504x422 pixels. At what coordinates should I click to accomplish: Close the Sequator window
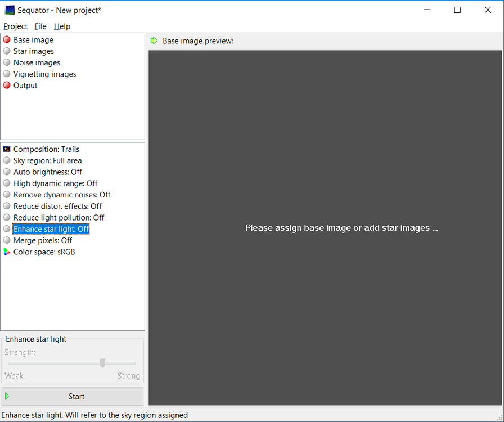pyautogui.click(x=488, y=10)
